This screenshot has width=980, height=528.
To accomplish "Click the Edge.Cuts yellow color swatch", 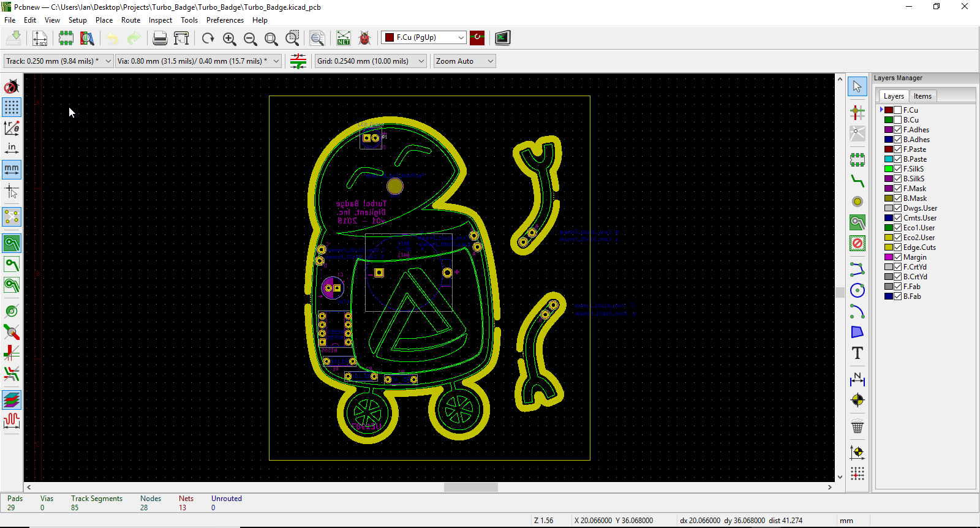I will [x=889, y=247].
